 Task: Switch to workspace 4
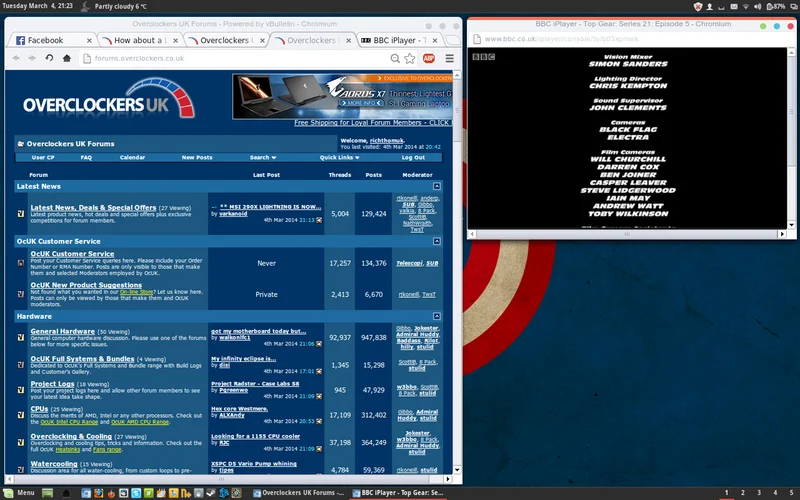775,493
